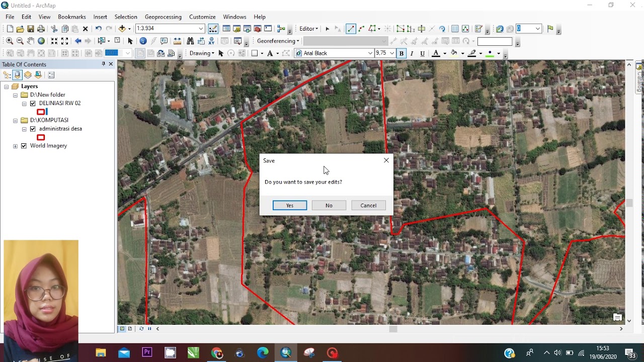Click the Go To XY tool

(x=212, y=41)
